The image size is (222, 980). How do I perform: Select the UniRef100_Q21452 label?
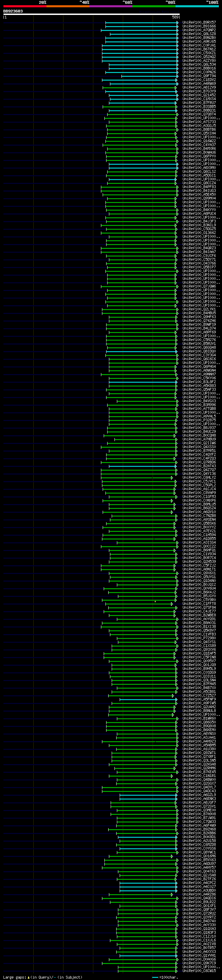199,95
